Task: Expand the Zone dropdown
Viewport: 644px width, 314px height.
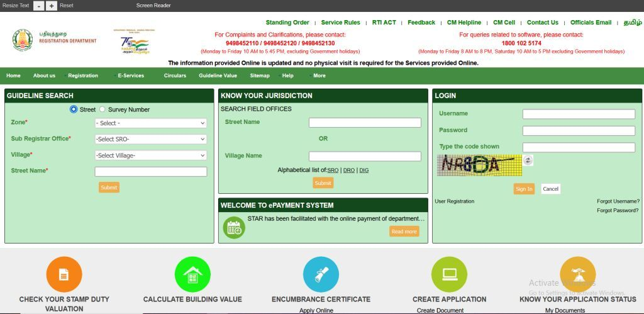Action: pyautogui.click(x=150, y=123)
